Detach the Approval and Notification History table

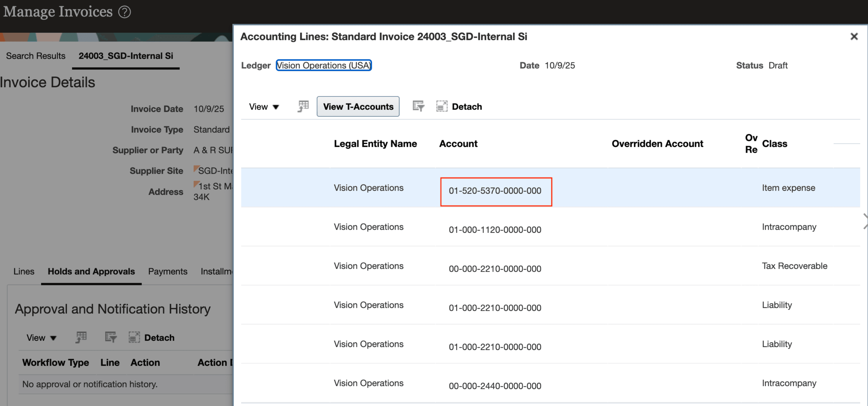click(x=134, y=337)
